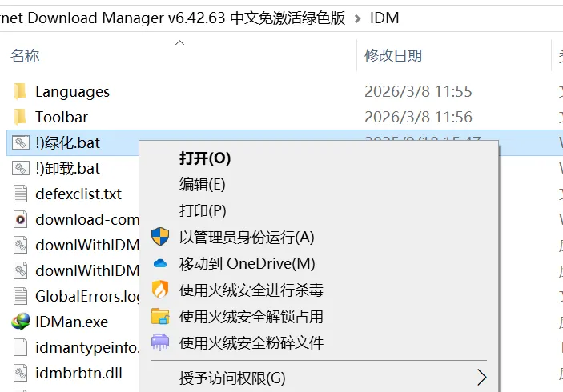Click the Huorong unlock folder icon

tap(160, 316)
